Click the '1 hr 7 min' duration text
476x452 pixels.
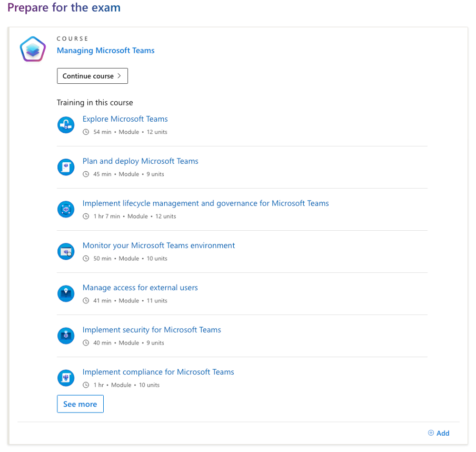[x=106, y=217]
